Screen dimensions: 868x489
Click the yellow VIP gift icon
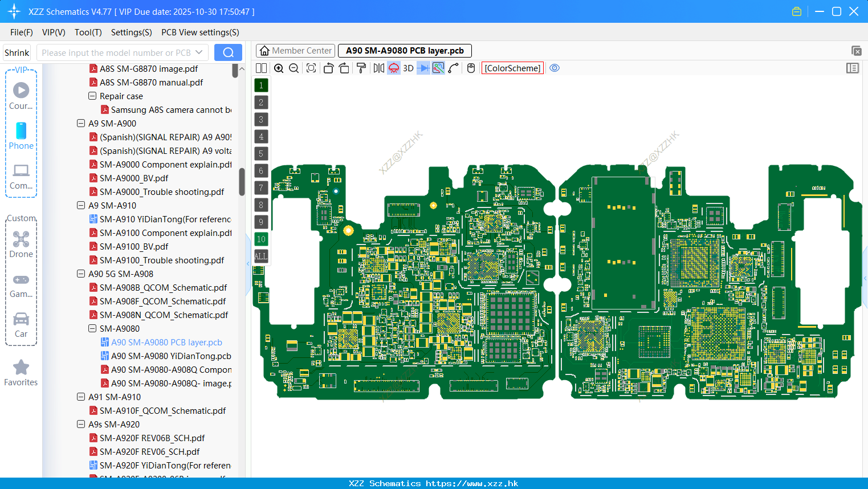point(797,11)
